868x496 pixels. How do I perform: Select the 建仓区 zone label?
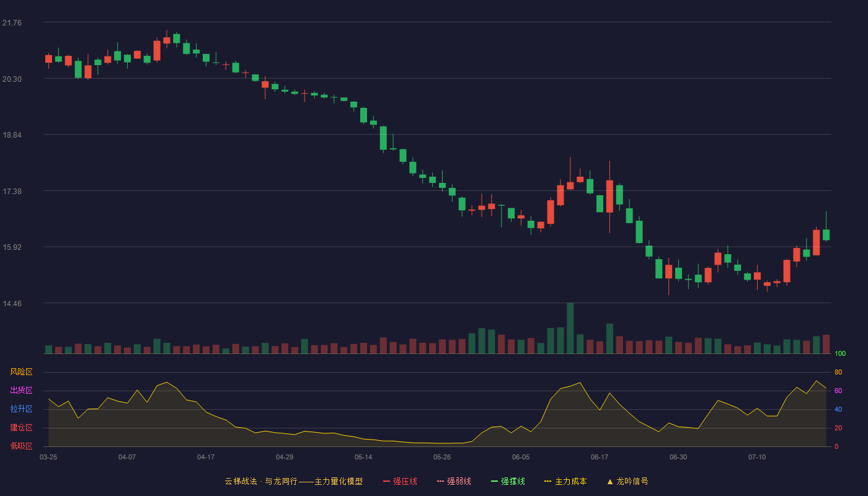click(21, 428)
